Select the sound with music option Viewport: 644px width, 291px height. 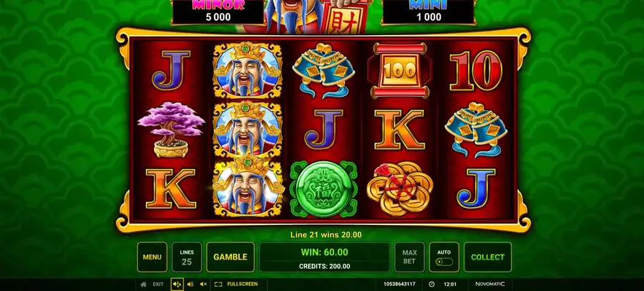click(177, 284)
